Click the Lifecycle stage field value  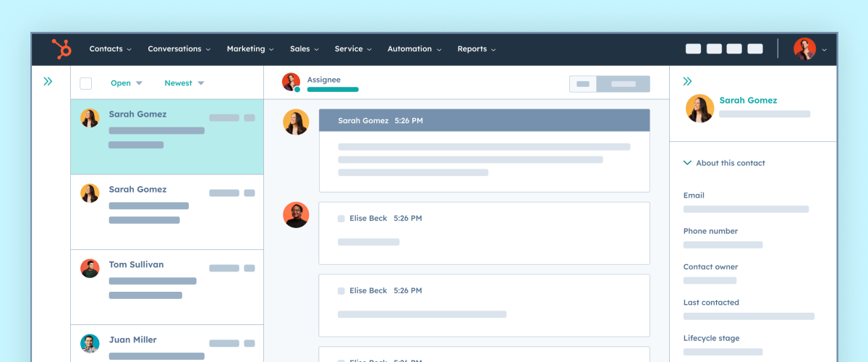pyautogui.click(x=723, y=352)
